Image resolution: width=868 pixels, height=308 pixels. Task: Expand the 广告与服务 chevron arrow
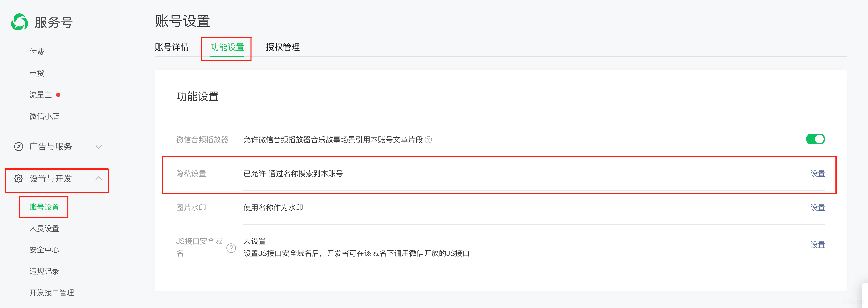click(98, 147)
